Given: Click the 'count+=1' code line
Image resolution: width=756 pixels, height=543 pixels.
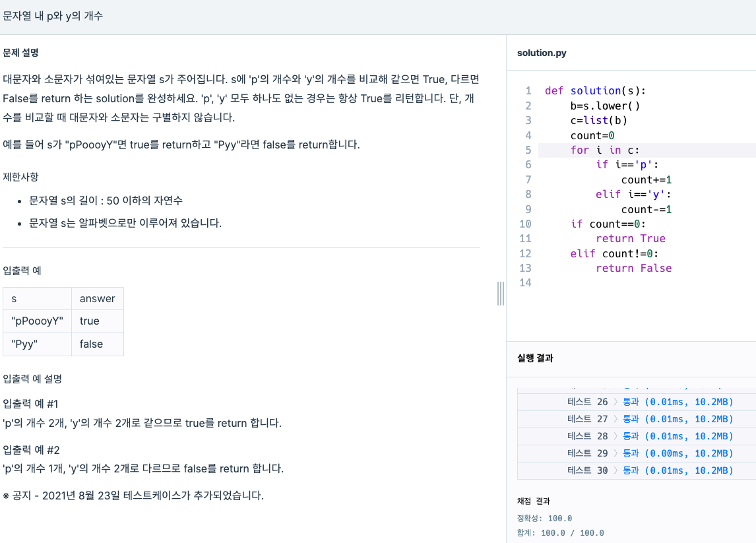Looking at the screenshot, I should tap(646, 180).
